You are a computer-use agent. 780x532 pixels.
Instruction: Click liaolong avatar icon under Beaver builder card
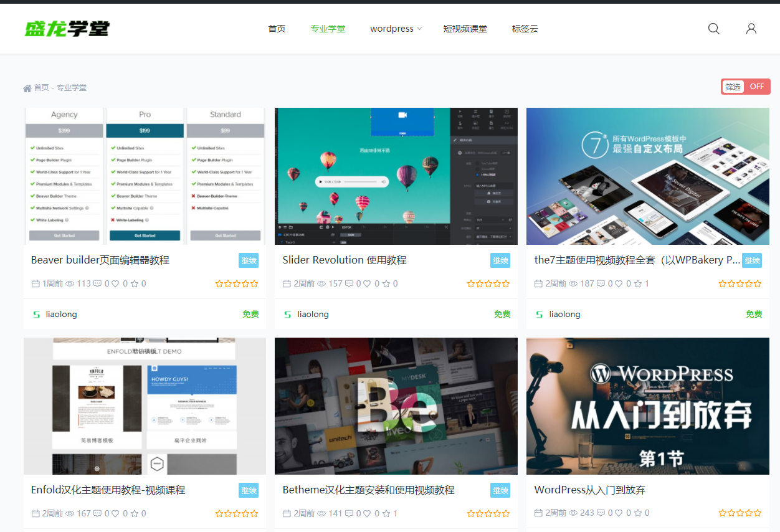pos(36,315)
